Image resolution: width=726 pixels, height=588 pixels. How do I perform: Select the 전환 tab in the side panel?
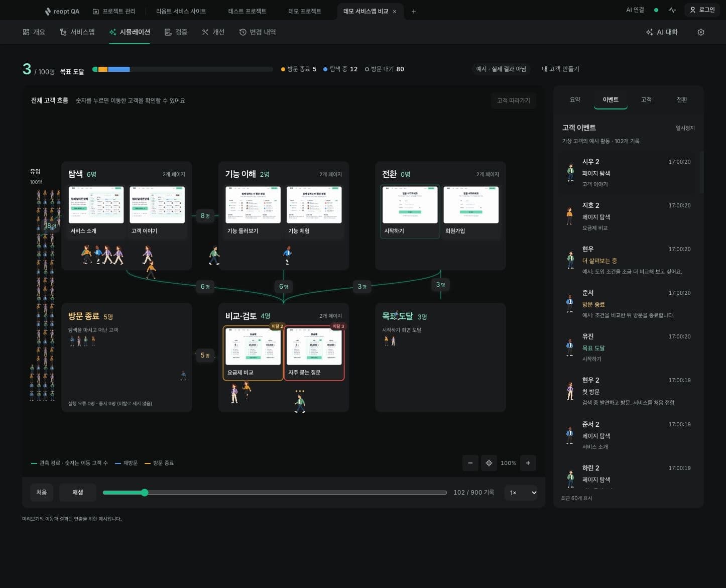[682, 99]
